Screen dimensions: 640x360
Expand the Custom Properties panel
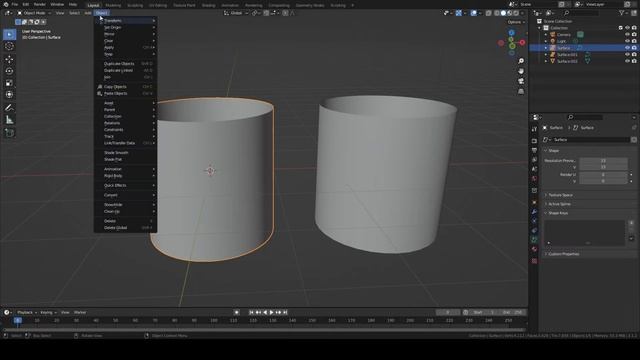[563, 254]
